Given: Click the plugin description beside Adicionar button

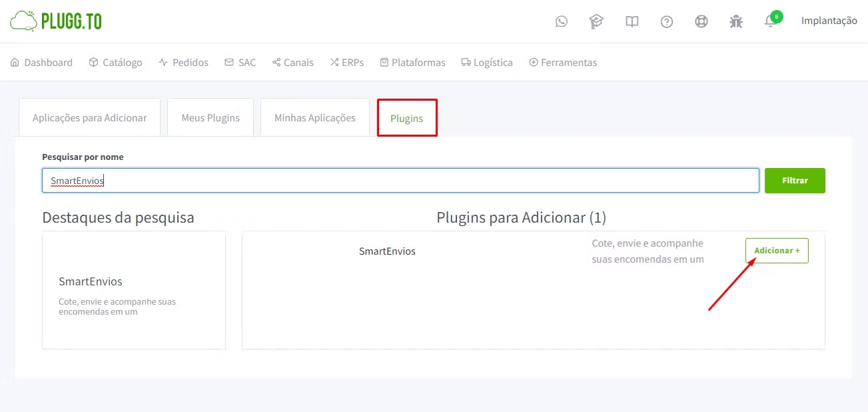Looking at the screenshot, I should pos(648,251).
